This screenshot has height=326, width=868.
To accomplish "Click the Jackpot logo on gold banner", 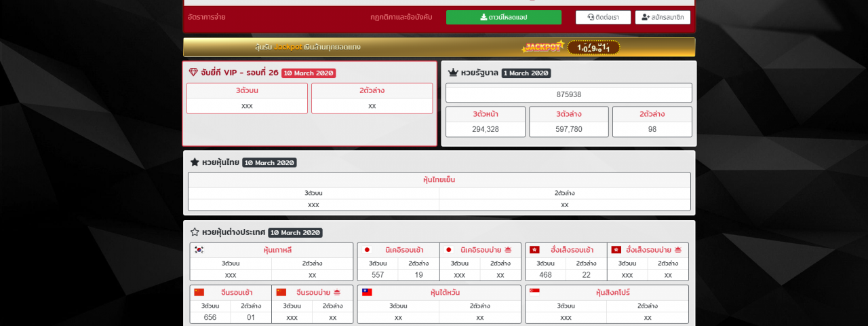I will click(x=542, y=47).
